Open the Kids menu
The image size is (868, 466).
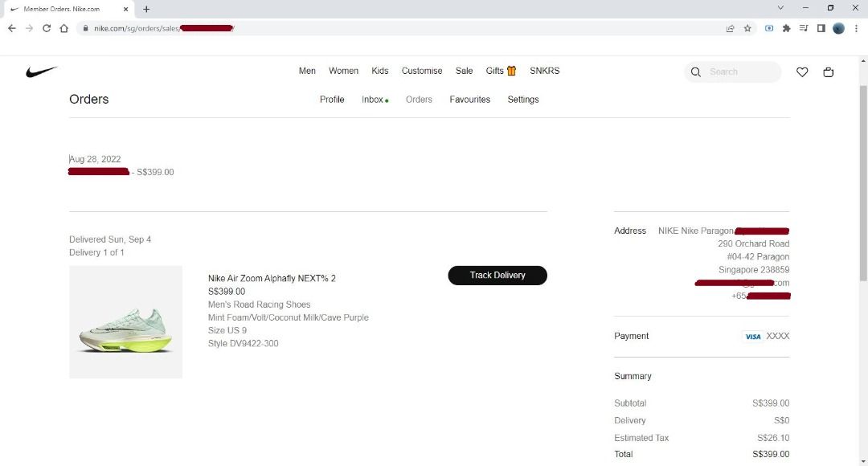tap(379, 71)
